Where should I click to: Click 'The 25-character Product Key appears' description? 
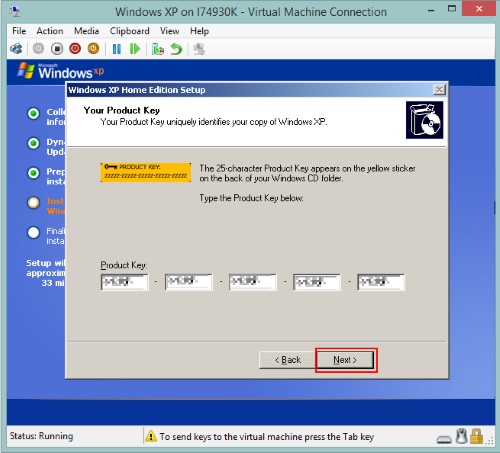307,173
